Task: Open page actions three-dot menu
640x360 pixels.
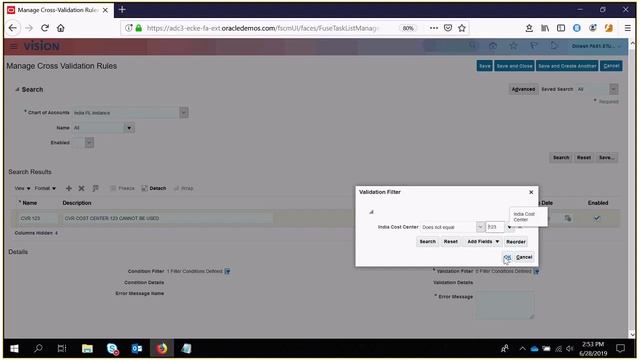Action: pyautogui.click(x=434, y=28)
